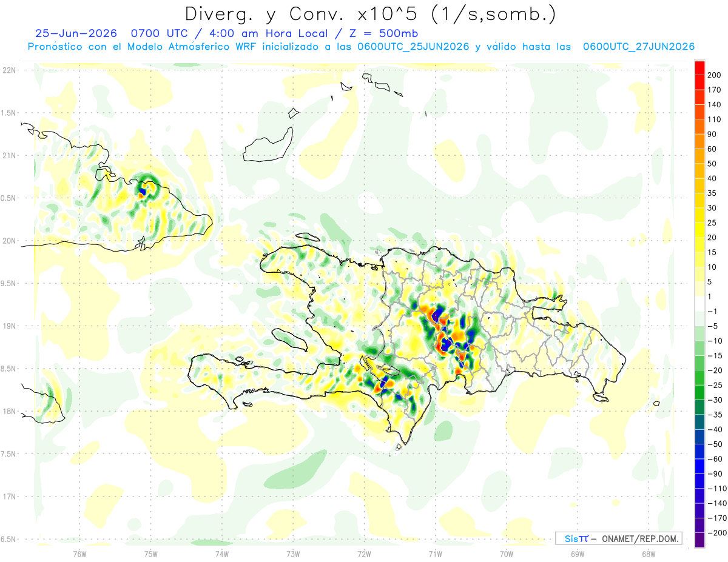Click the '0600UTC_25JUN2026' initialization time
The image size is (728, 562).
[x=413, y=47]
